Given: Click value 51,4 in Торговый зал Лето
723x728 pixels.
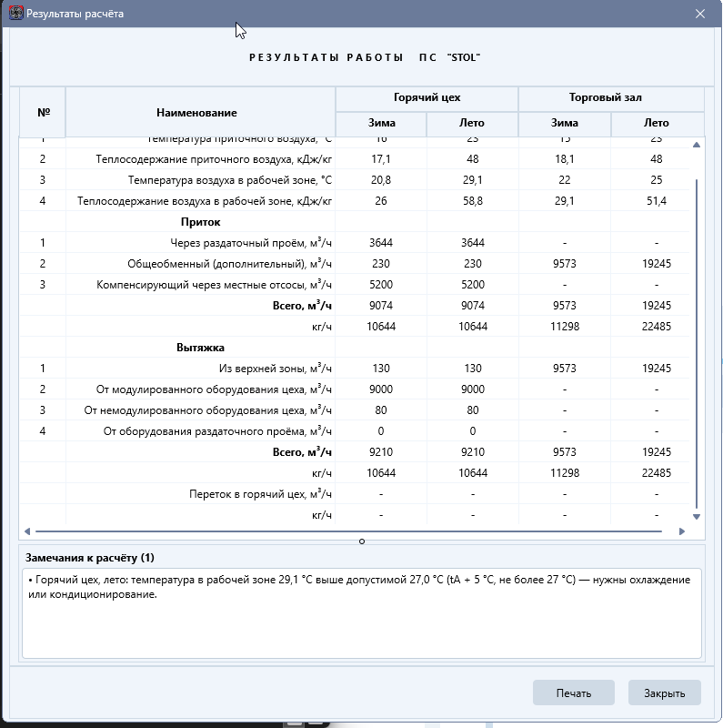Looking at the screenshot, I should [x=657, y=201].
